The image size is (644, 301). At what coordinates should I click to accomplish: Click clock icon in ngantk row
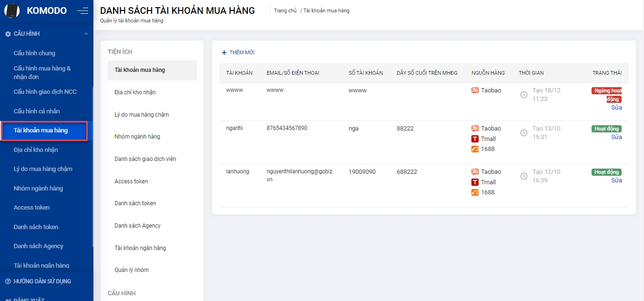point(523,133)
